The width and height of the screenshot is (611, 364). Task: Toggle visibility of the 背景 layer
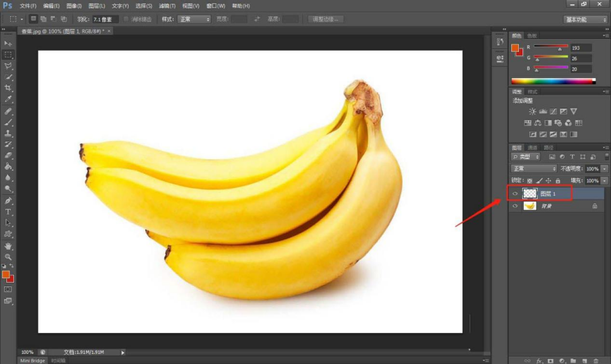pyautogui.click(x=515, y=206)
